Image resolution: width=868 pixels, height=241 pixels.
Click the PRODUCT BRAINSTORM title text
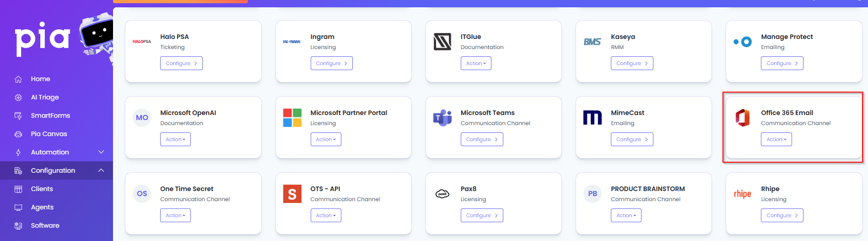[x=648, y=189]
